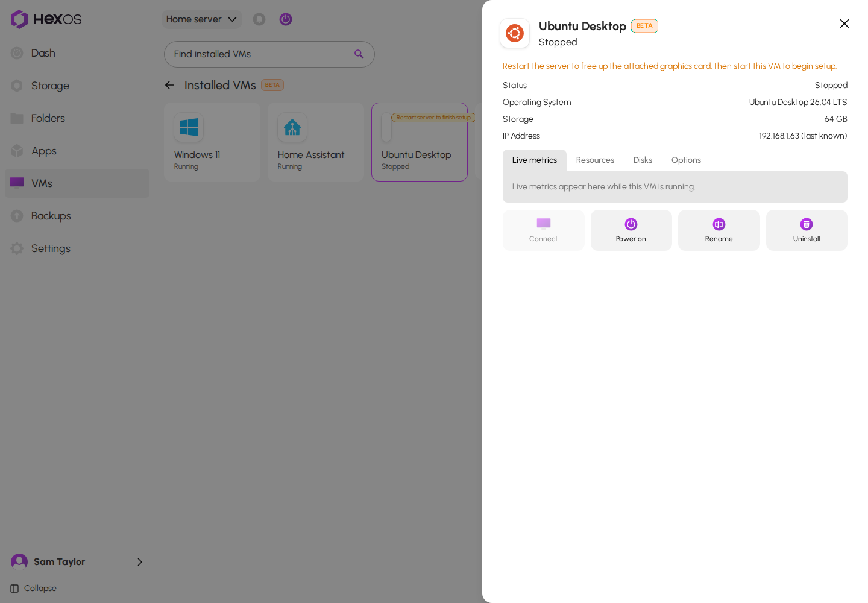
Task: Switch to the Resources tab
Action: (595, 160)
